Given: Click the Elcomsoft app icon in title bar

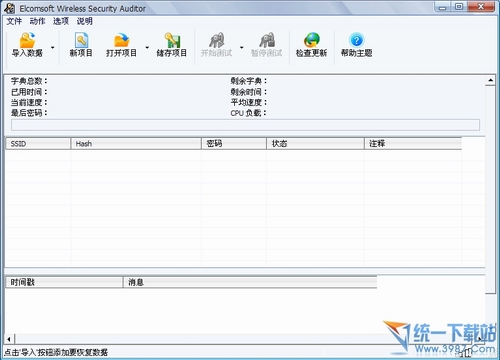Looking at the screenshot, I should (x=10, y=8).
